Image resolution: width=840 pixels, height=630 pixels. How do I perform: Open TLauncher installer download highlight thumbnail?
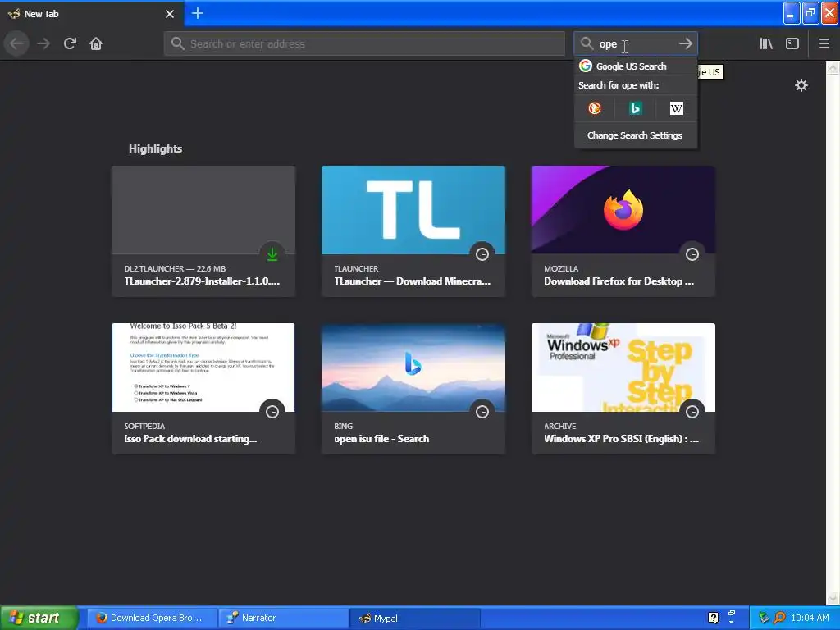point(203,210)
